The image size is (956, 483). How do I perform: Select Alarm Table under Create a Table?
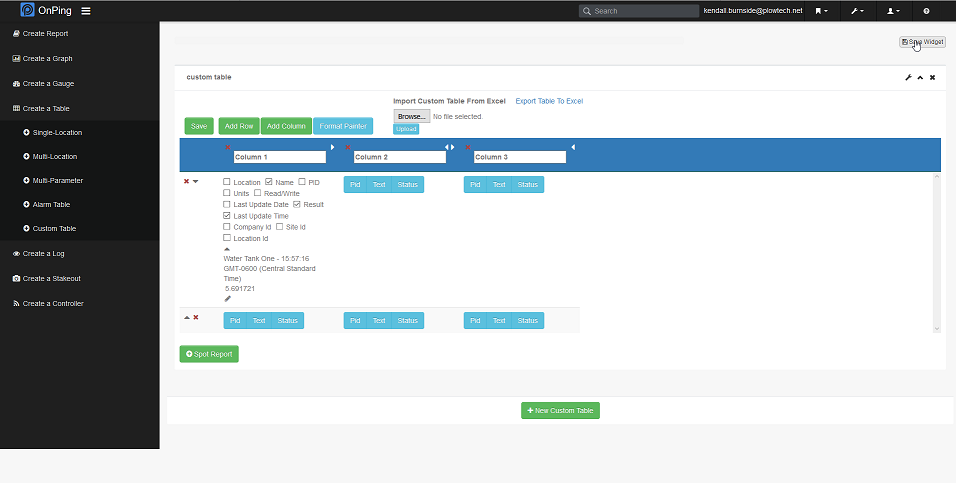(51, 205)
